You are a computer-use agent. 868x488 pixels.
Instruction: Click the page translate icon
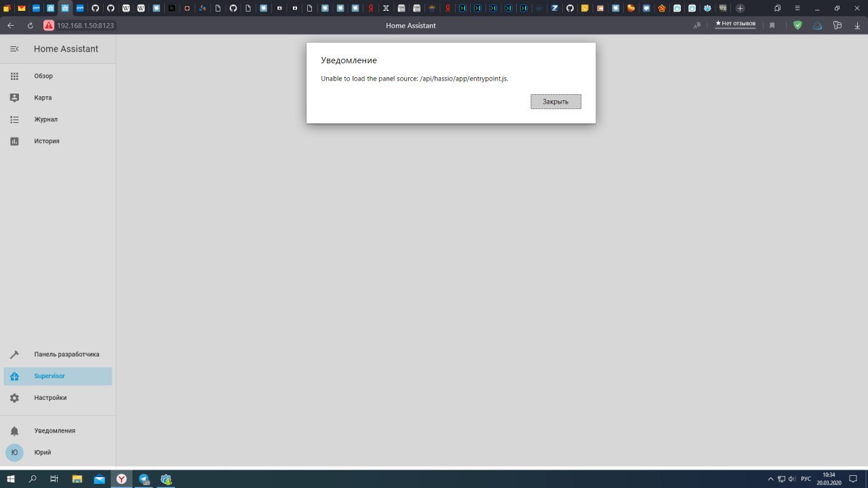coord(696,25)
